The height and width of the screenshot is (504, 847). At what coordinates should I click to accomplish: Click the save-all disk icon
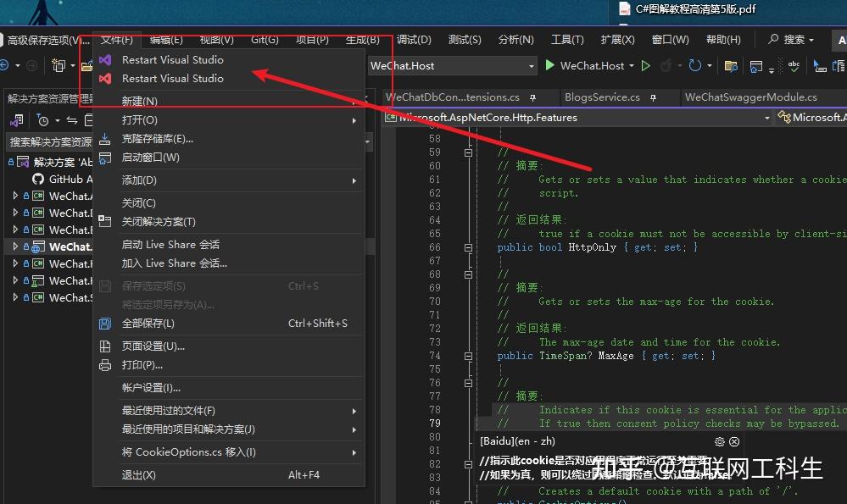(x=105, y=324)
